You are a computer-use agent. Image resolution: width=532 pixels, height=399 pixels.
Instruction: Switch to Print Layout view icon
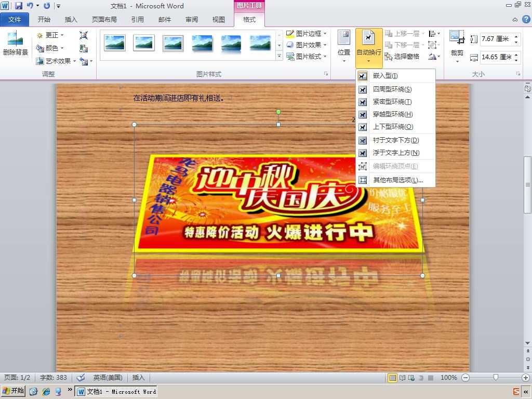click(x=393, y=378)
